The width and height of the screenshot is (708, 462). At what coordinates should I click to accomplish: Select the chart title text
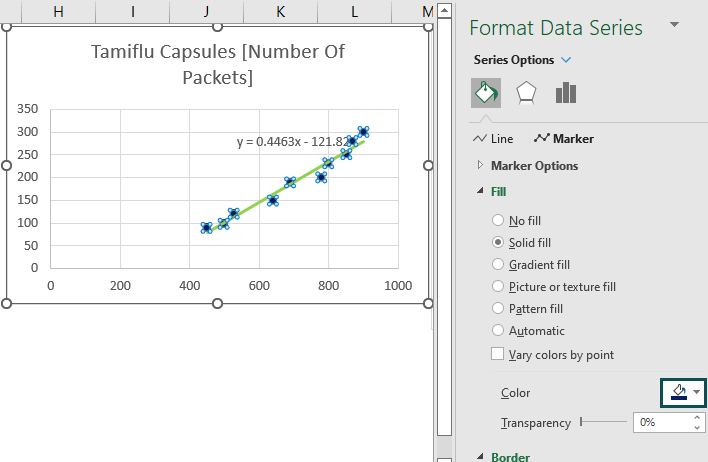coord(218,64)
